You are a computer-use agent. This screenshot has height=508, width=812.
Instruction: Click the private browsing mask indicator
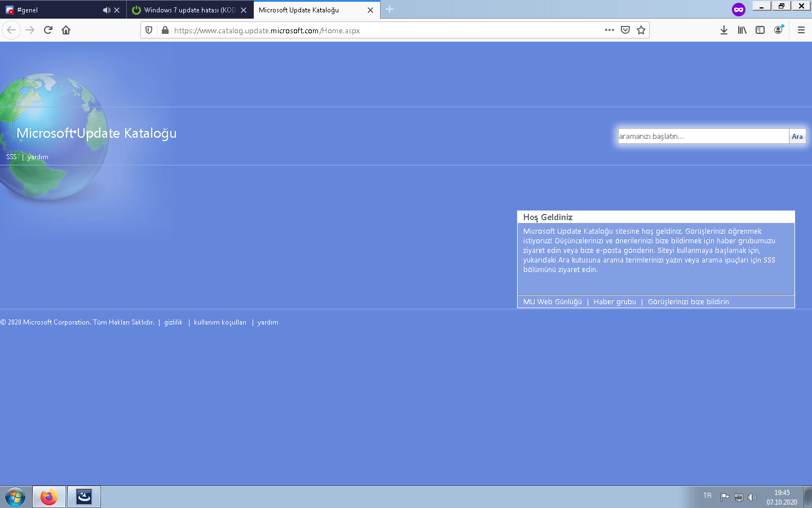[x=739, y=9]
